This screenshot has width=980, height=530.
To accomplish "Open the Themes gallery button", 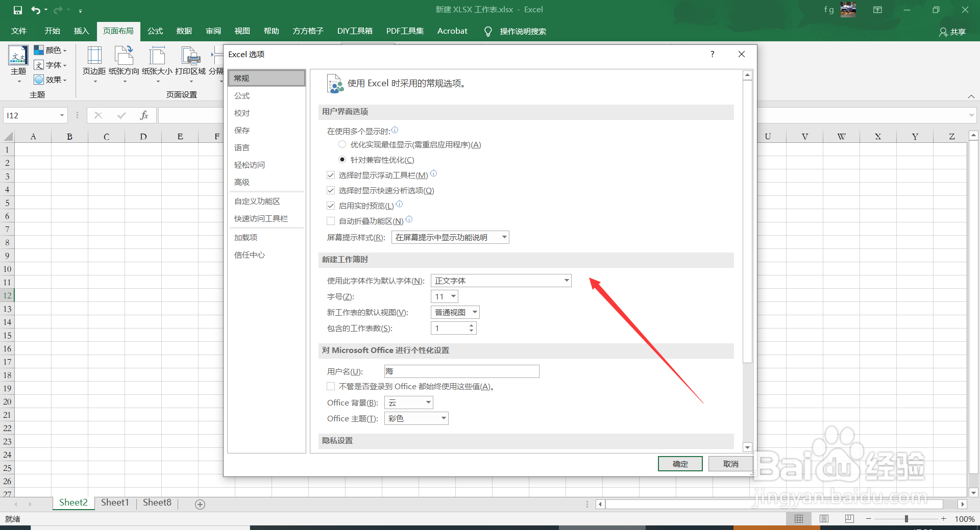I will coord(18,64).
